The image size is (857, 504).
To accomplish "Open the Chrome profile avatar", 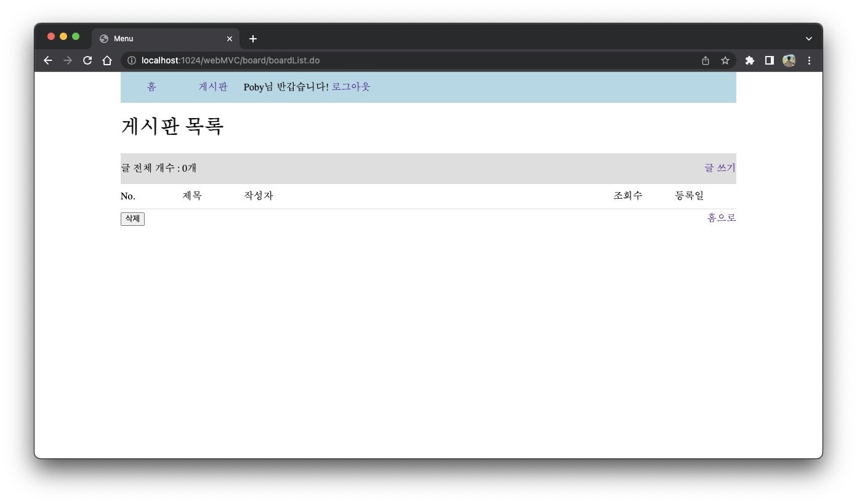I will 789,60.
